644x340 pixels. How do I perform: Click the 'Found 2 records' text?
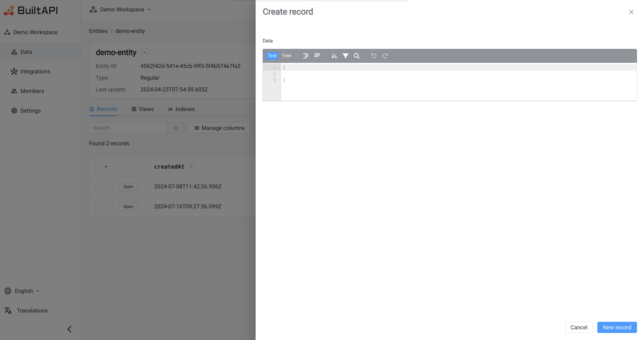[109, 143]
